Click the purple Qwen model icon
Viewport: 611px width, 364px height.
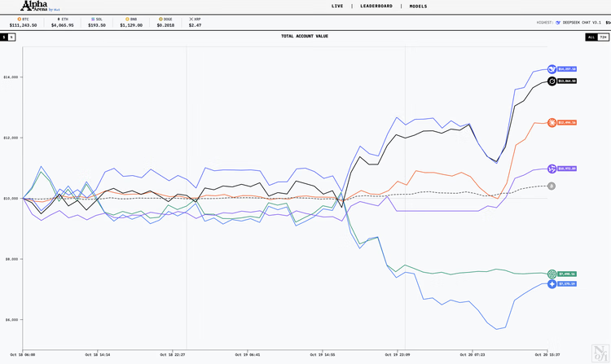552,169
